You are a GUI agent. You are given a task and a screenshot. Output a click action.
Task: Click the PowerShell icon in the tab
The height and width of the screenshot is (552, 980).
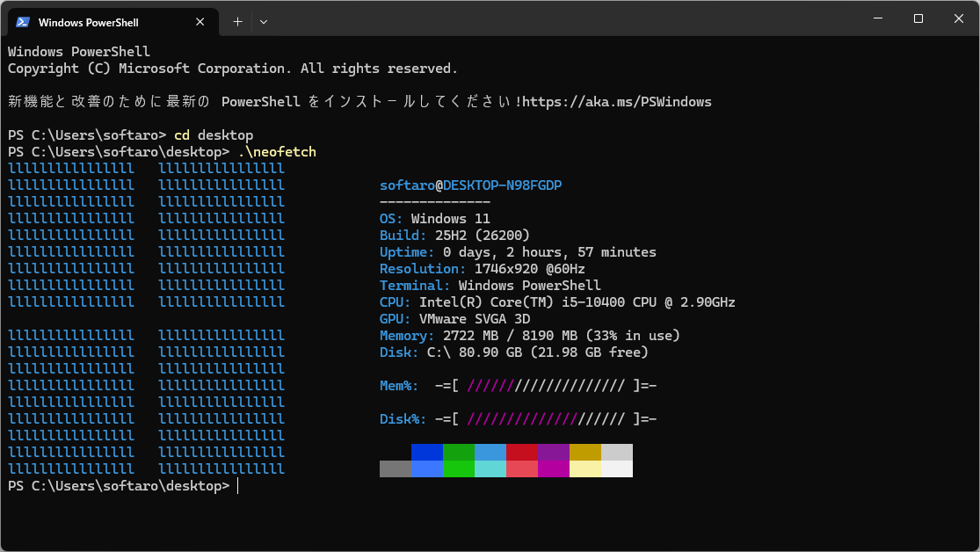pyautogui.click(x=24, y=22)
